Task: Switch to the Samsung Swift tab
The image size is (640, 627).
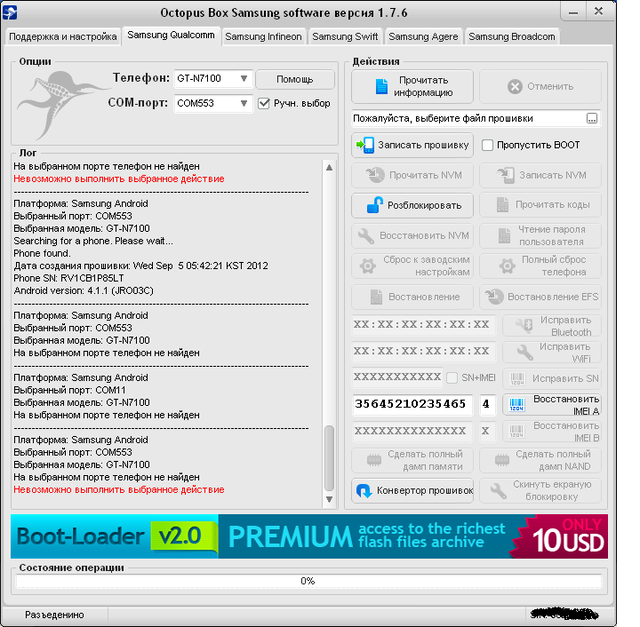Action: (345, 37)
